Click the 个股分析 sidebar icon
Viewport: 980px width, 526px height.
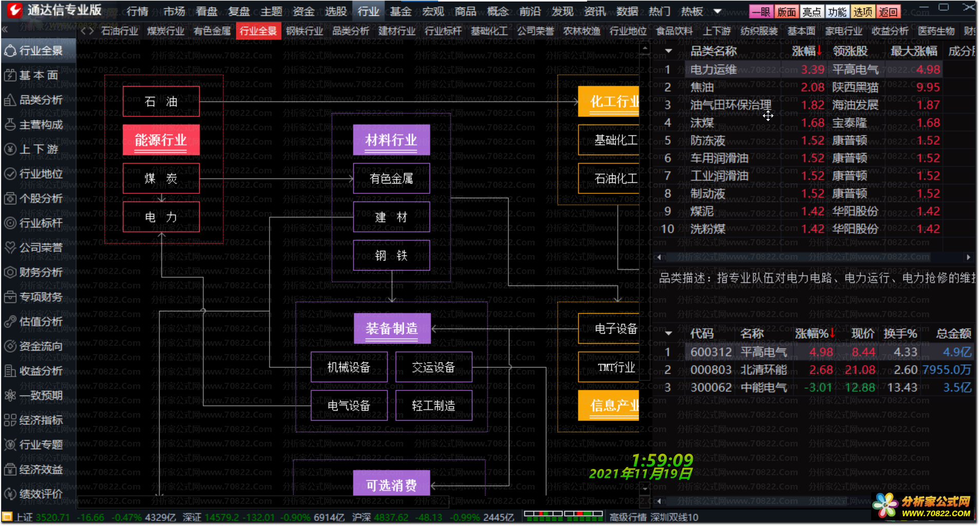click(10, 199)
